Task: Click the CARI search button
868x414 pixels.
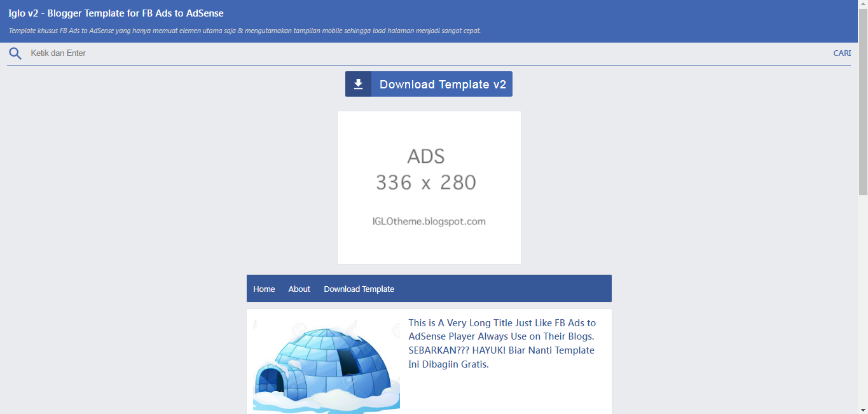Action: [x=842, y=53]
